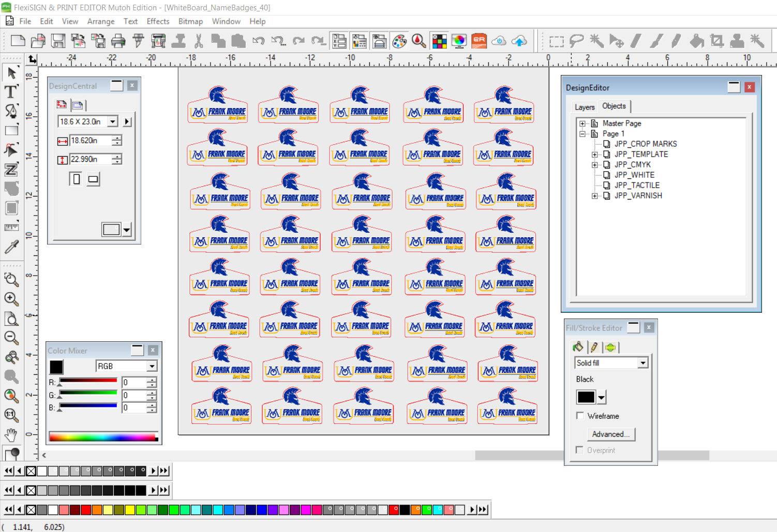Click the page background color button in DesignCentral
This screenshot has height=532, width=777.
111,229
